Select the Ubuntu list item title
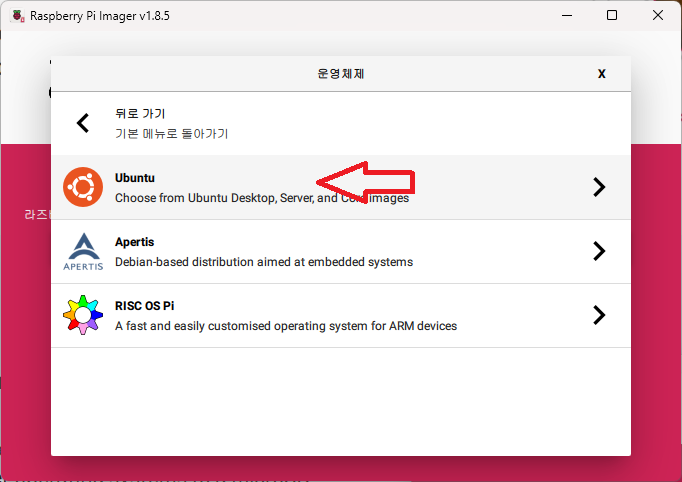Viewport: 682px width, 482px height. pyautogui.click(x=135, y=178)
